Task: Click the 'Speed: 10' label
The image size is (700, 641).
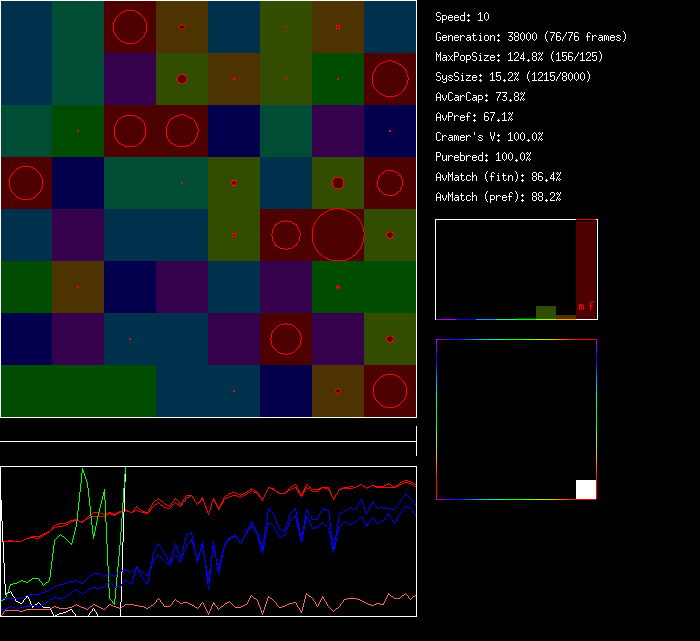Action: click(x=463, y=17)
